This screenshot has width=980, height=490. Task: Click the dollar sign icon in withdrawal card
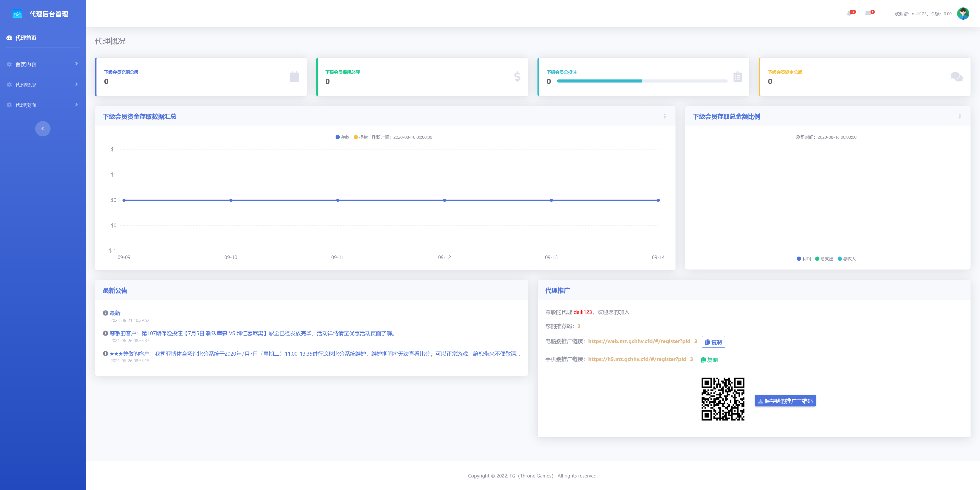[x=517, y=77]
